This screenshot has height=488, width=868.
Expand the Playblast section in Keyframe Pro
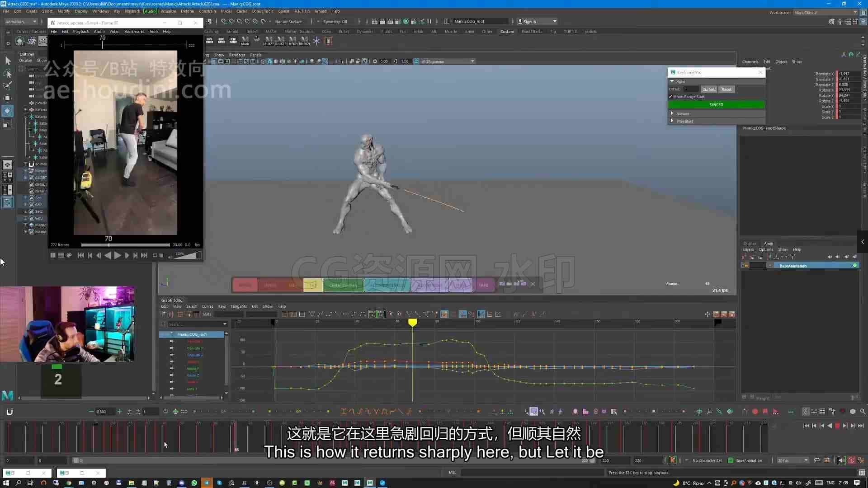tap(672, 121)
